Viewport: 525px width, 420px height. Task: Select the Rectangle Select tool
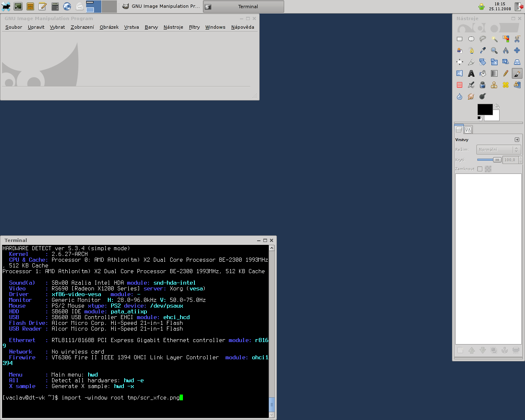pyautogui.click(x=459, y=39)
